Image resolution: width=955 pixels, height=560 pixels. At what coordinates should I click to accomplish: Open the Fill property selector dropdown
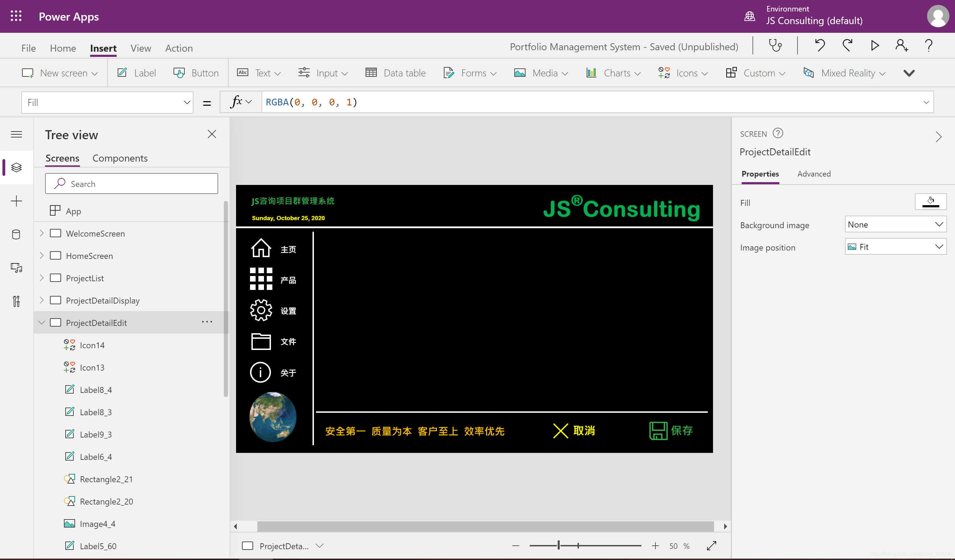coord(107,102)
